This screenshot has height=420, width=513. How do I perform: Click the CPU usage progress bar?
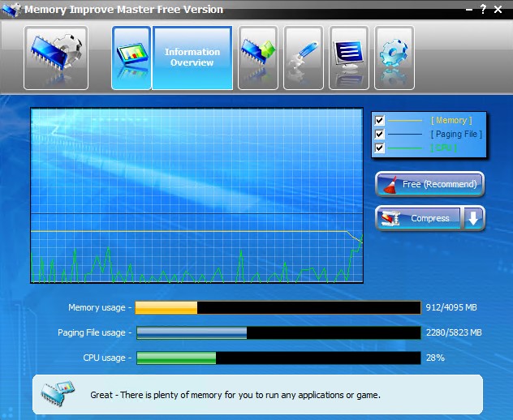point(278,358)
